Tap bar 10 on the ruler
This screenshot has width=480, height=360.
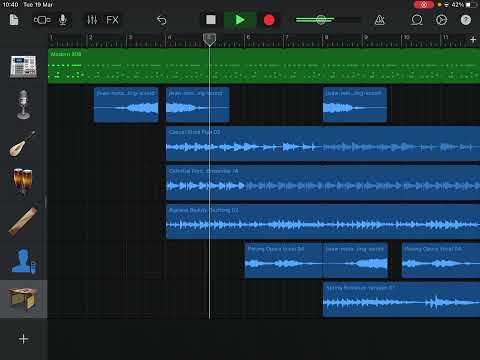[406, 37]
